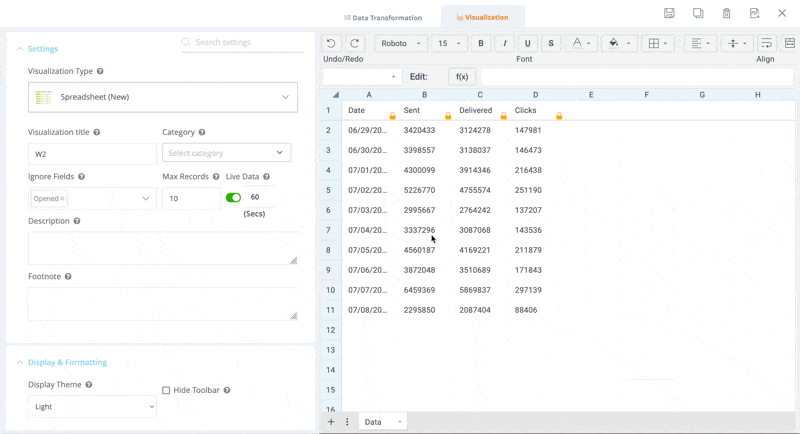Image resolution: width=800 pixels, height=434 pixels.
Task: Expand the Ignore Fields dropdown
Action: [145, 198]
